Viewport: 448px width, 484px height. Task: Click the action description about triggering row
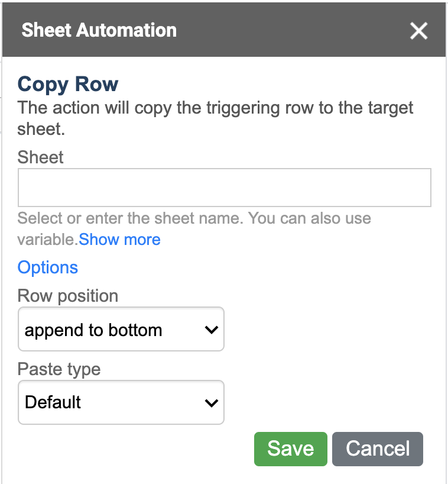215,118
